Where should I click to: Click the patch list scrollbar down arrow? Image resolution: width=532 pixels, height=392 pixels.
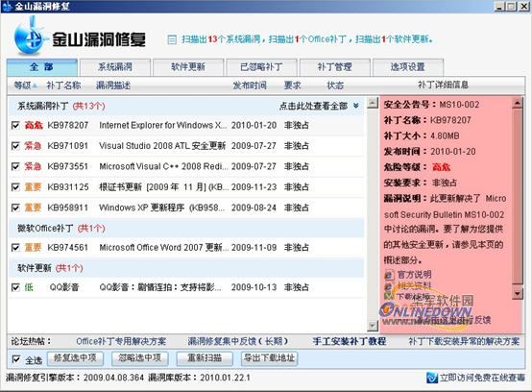[x=373, y=326]
